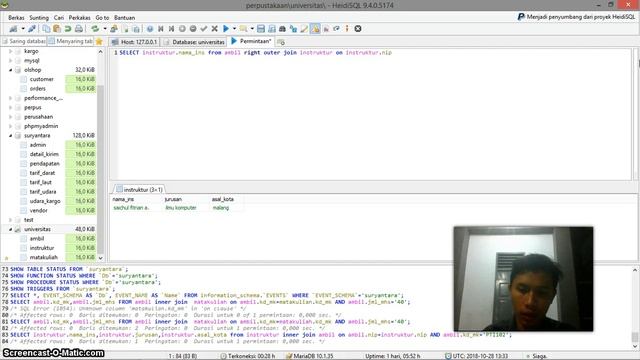Viewport: 640px width, 360px height.
Task: Click the load SQL file folder icon
Action: (243, 29)
